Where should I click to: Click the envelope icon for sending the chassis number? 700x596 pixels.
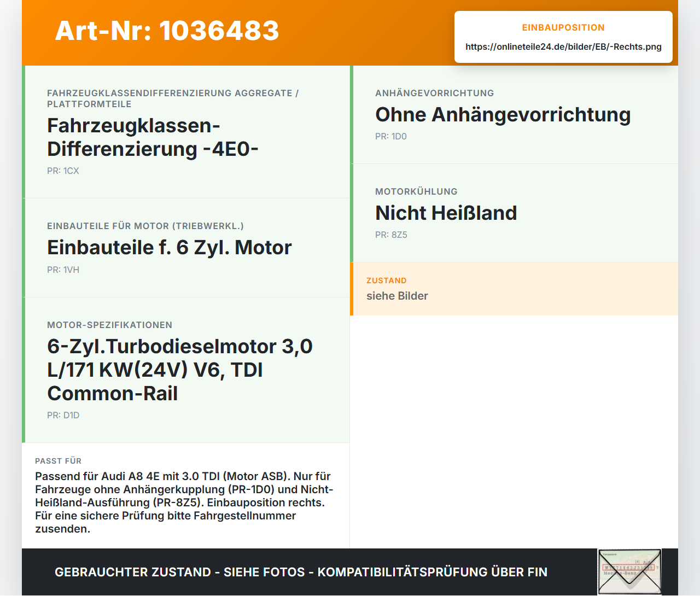629,571
